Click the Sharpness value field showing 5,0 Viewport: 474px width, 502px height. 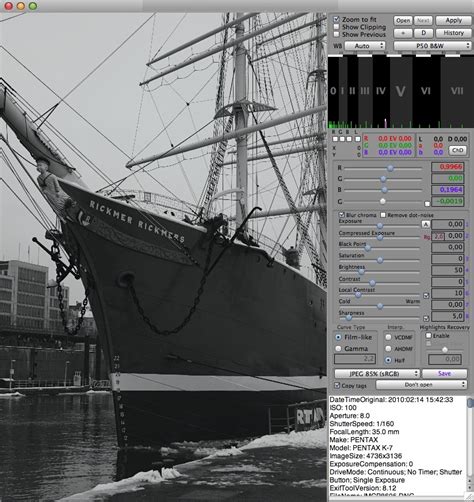coord(448,316)
